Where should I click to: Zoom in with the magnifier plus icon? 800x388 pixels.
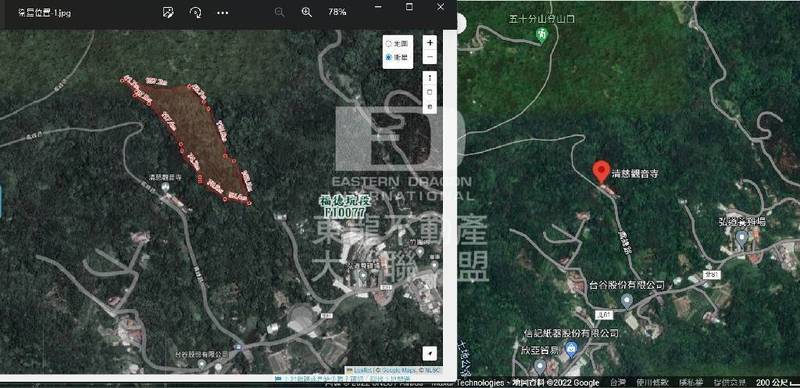pyautogui.click(x=307, y=12)
